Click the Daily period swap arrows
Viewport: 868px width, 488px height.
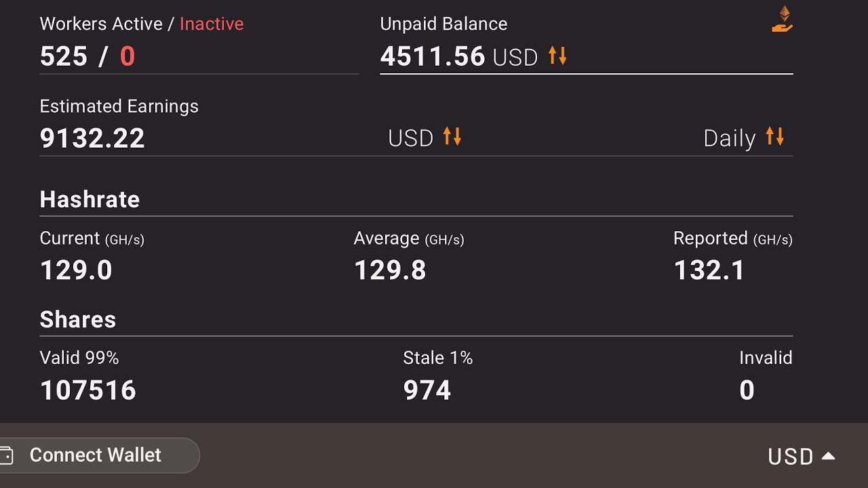point(775,136)
